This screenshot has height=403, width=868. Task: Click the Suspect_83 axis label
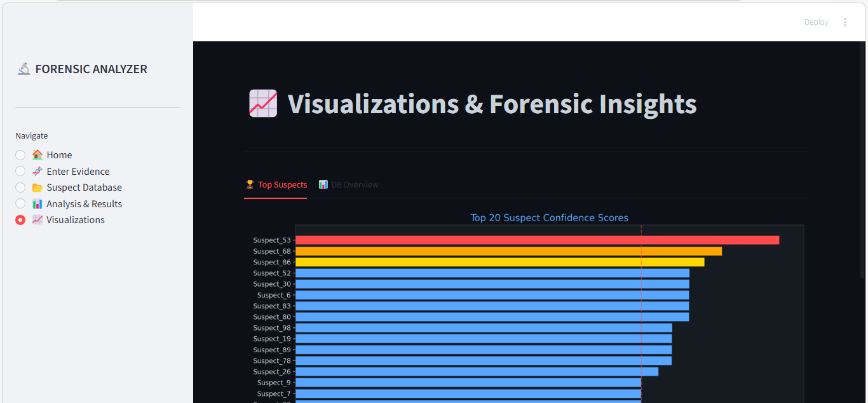[x=272, y=306]
